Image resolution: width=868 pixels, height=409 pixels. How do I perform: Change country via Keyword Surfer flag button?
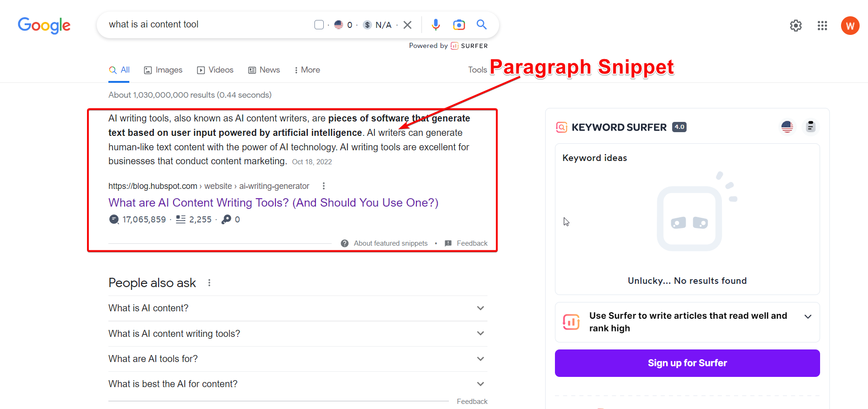click(787, 127)
